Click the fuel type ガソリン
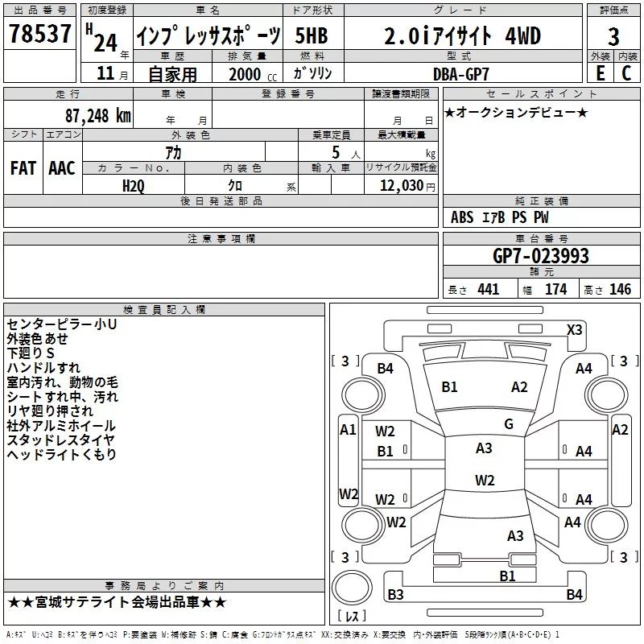 click(x=312, y=73)
